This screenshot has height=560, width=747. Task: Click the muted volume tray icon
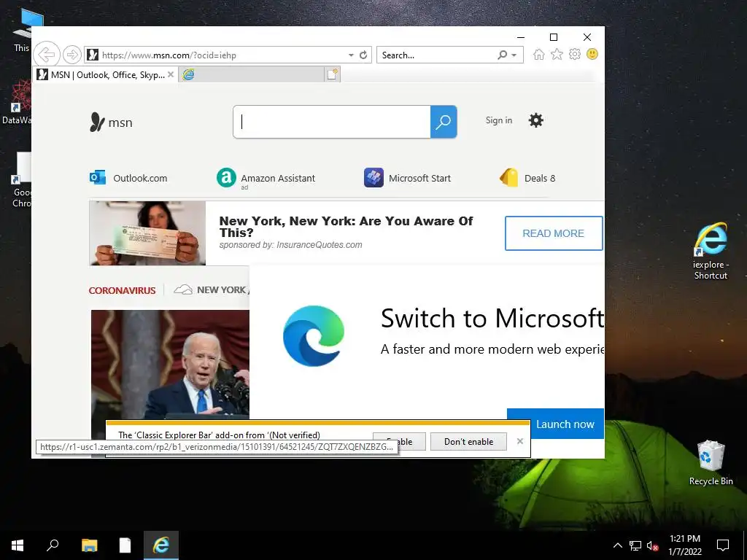652,545
